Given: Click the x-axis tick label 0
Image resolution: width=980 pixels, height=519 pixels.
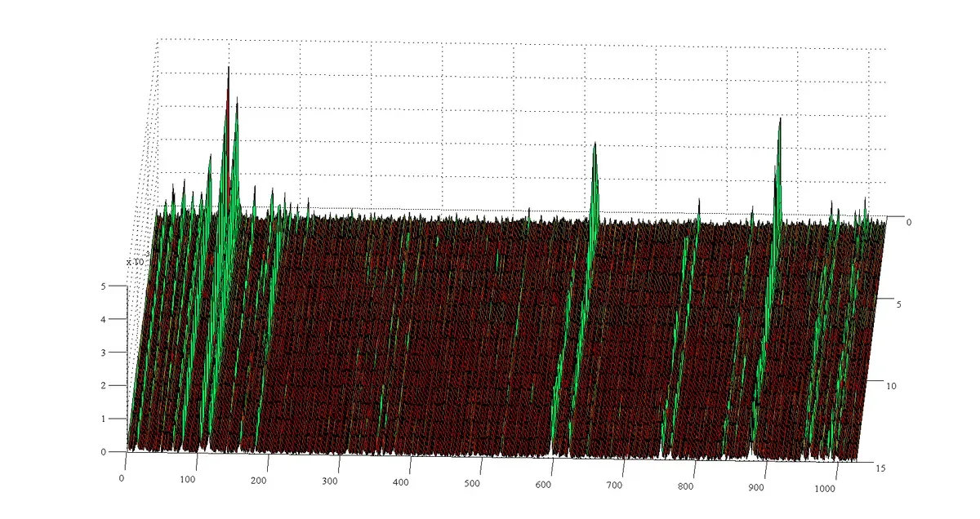Looking at the screenshot, I should [122, 477].
